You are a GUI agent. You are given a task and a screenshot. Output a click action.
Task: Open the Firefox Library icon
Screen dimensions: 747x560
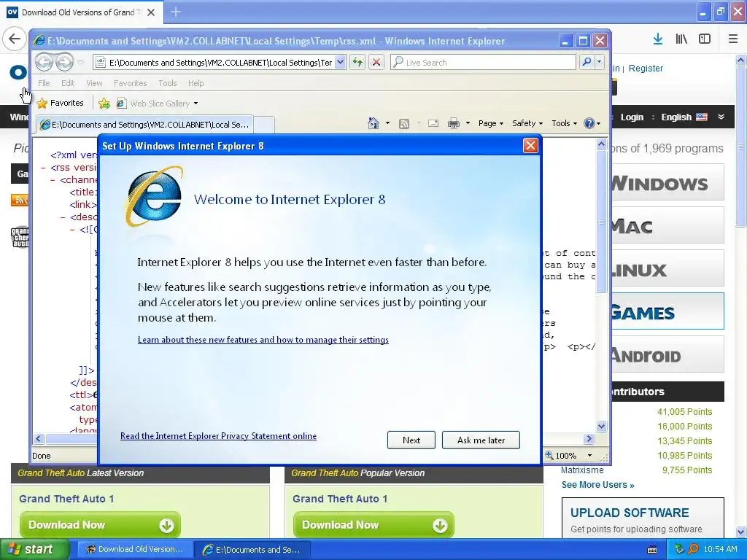pos(681,39)
